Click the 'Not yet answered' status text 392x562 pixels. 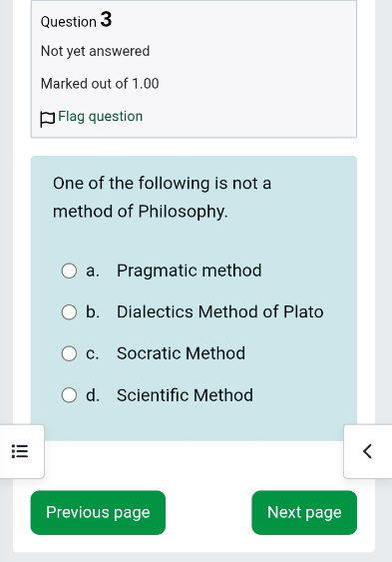pyautogui.click(x=95, y=51)
